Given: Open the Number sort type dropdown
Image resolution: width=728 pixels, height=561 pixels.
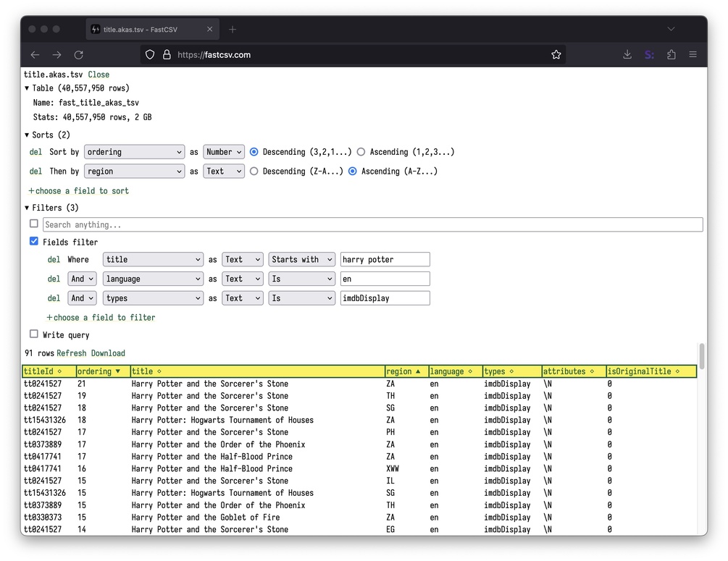Looking at the screenshot, I should pyautogui.click(x=224, y=152).
